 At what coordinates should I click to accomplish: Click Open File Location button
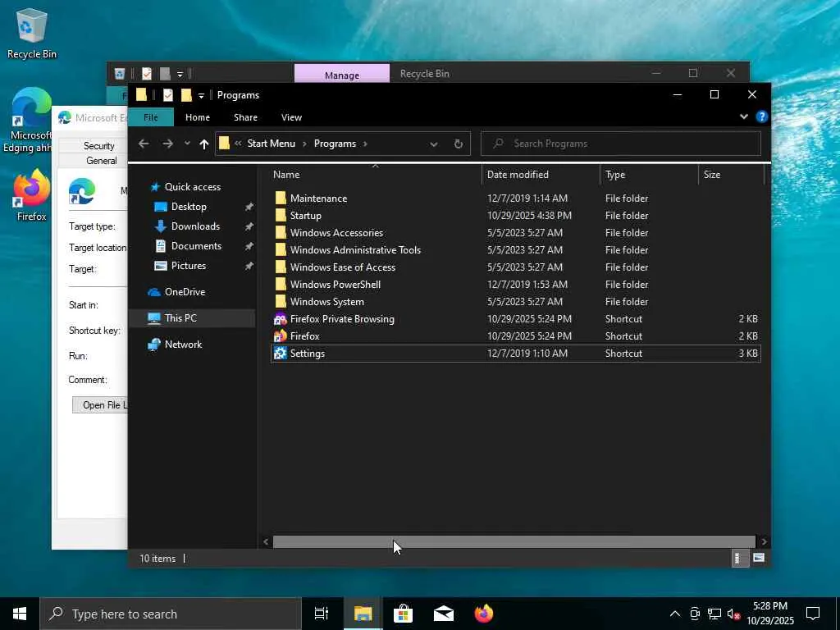pyautogui.click(x=100, y=405)
